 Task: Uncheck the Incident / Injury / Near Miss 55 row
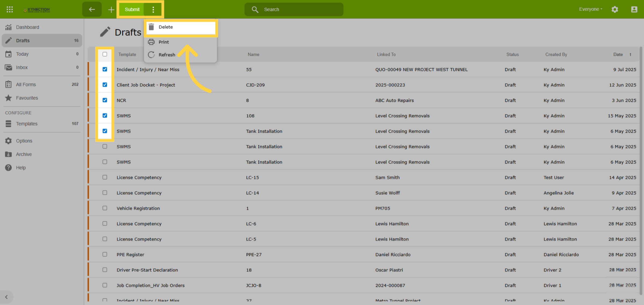click(105, 69)
